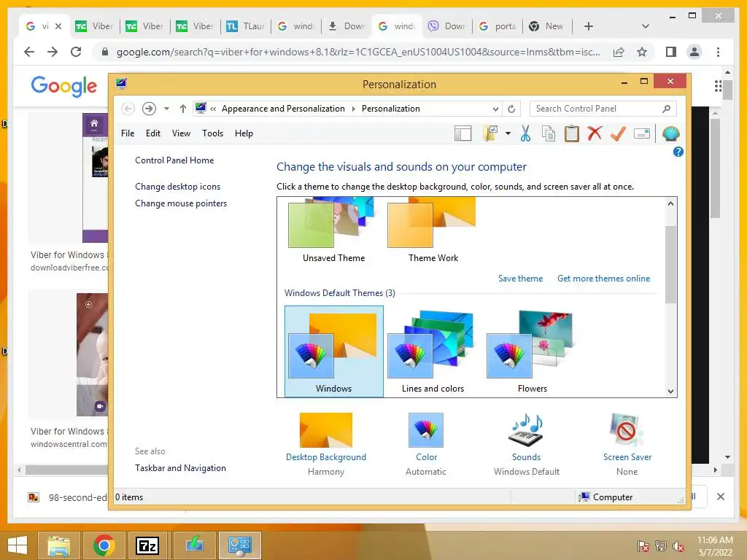Click Save theme link
Screen dimensions: 747x560
[520, 279]
